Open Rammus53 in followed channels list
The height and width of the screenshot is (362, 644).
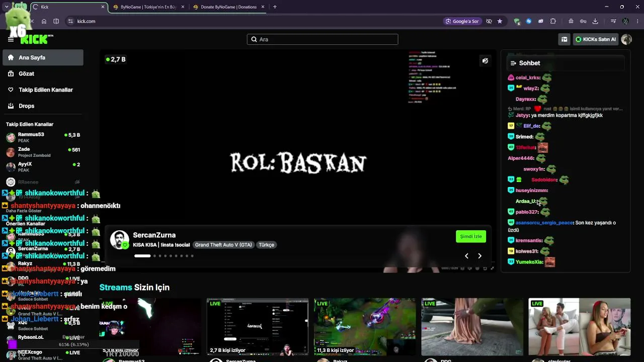43,137
